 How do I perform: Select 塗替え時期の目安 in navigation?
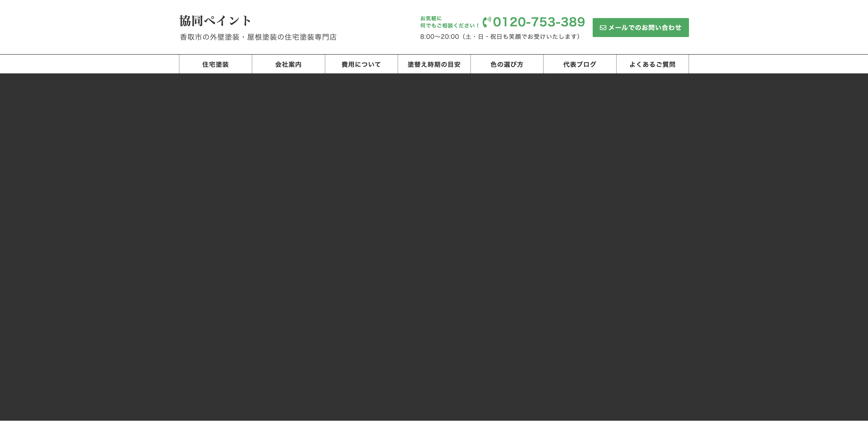(x=434, y=64)
